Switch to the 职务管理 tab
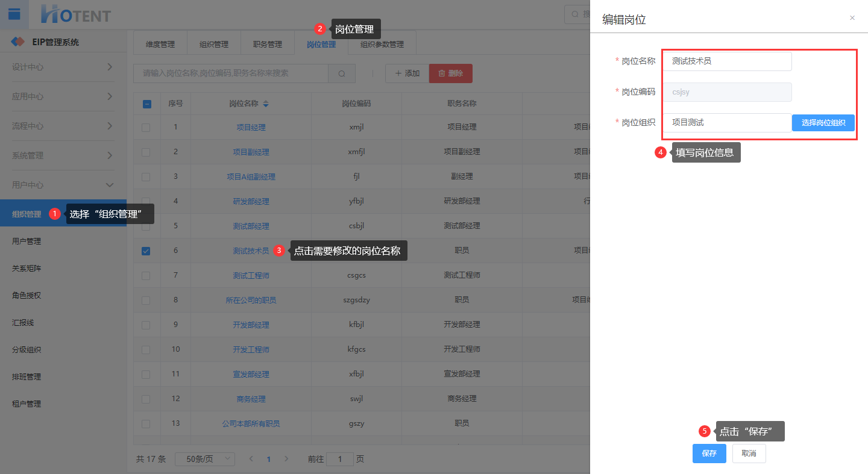Viewport: 868px width, 474px height. (x=268, y=44)
